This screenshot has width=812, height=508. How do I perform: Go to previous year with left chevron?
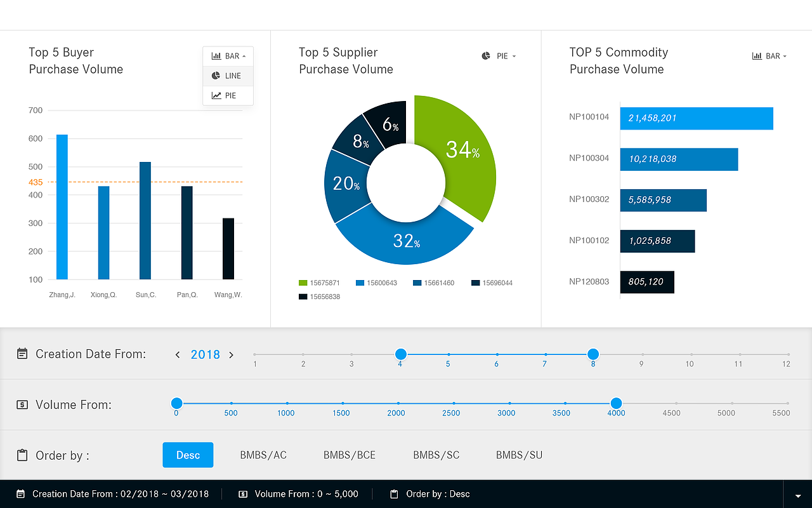click(x=178, y=354)
